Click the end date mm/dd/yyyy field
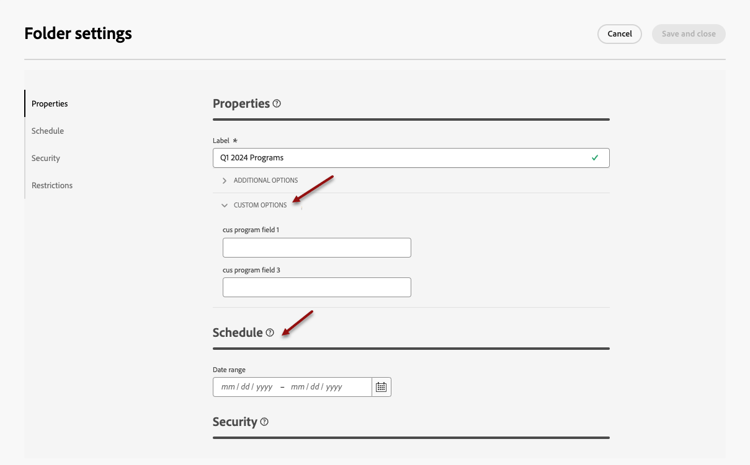750x465 pixels. [x=317, y=387]
